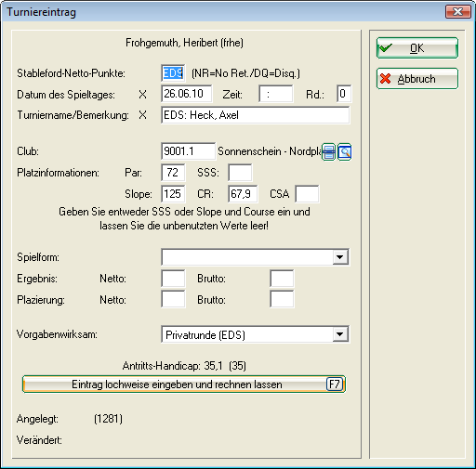Open club details icon next to Sonnenschein
The image size is (476, 469).
pos(329,151)
